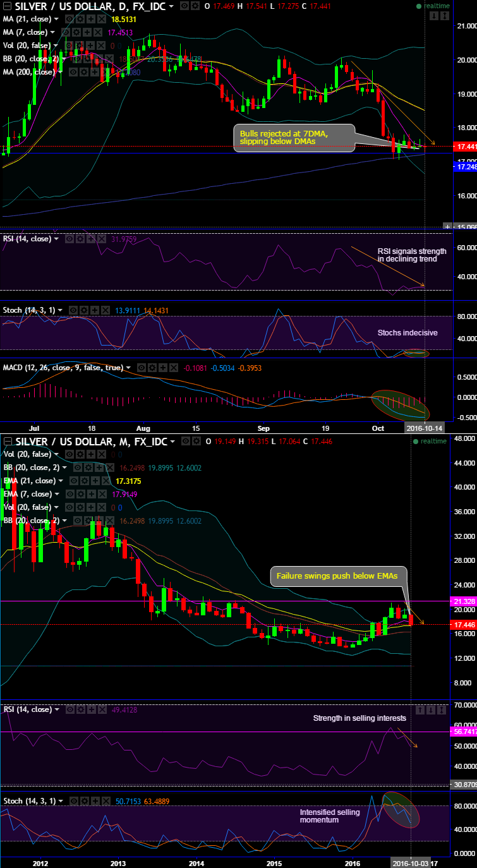Viewport: 477px width, 868px height.
Task: Remove monthly Stoch indicator with X icon
Action: (106, 801)
